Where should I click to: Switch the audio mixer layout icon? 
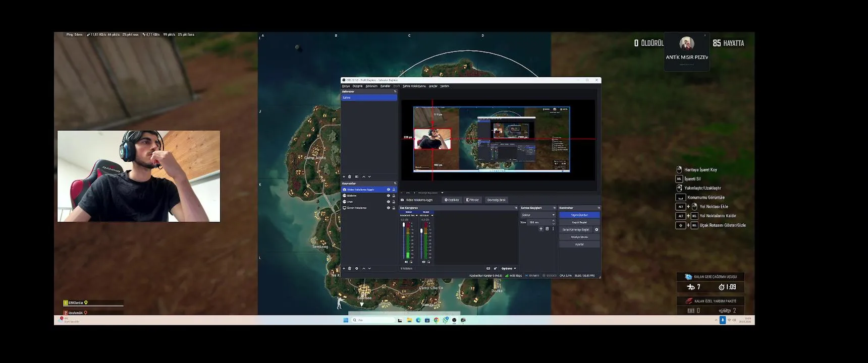488,268
